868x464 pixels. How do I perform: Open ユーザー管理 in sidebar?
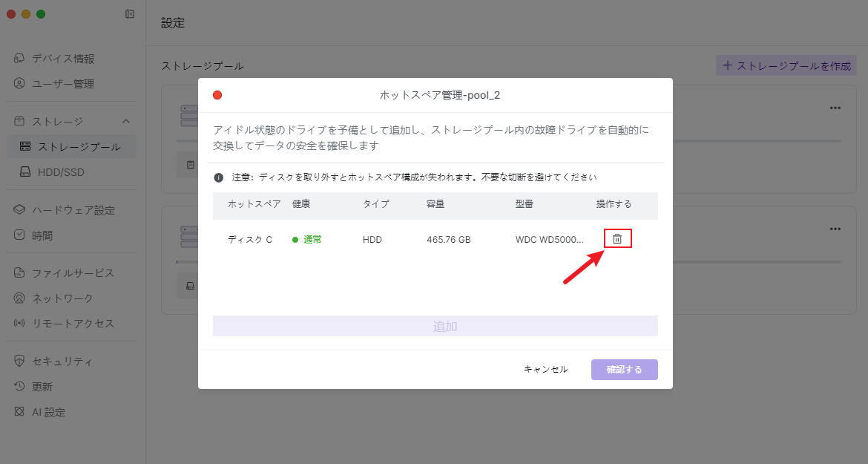pos(63,84)
